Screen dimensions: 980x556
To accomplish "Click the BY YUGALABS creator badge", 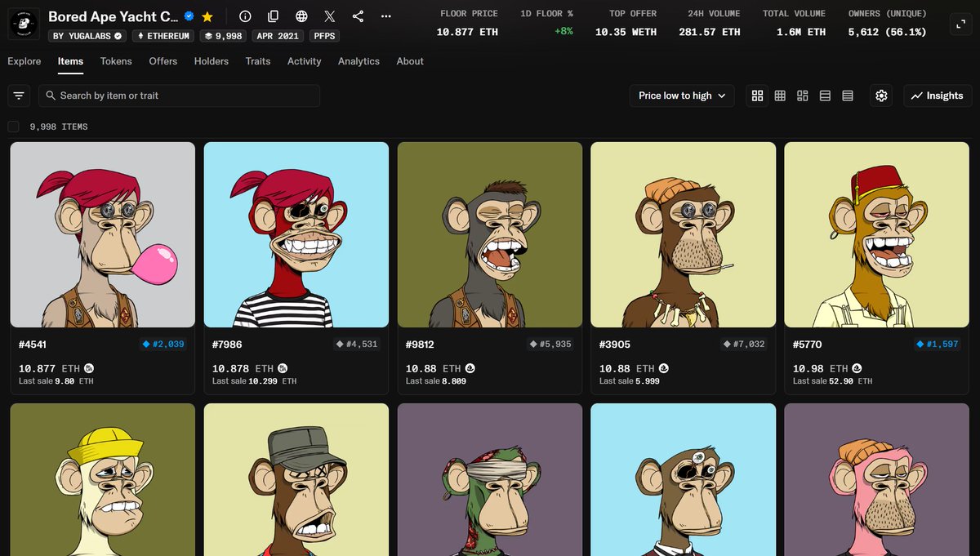I will 87,36.
